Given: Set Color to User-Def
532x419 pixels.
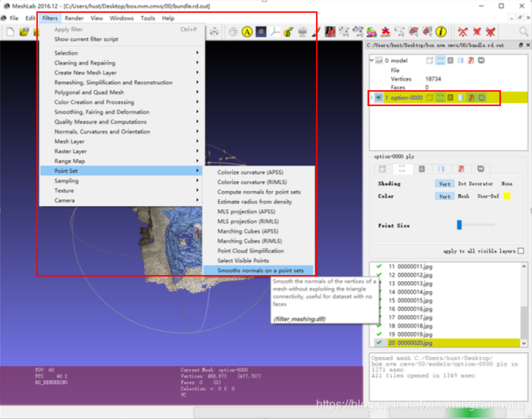Looking at the screenshot, I should [488, 196].
